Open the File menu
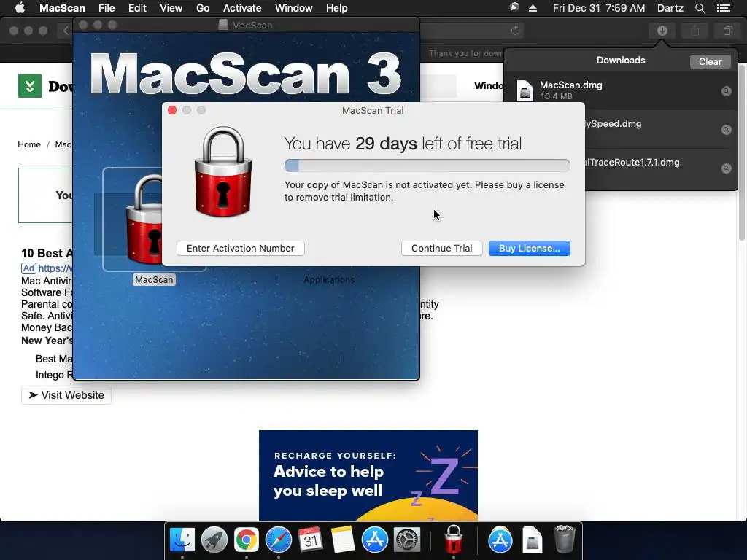 pos(107,8)
